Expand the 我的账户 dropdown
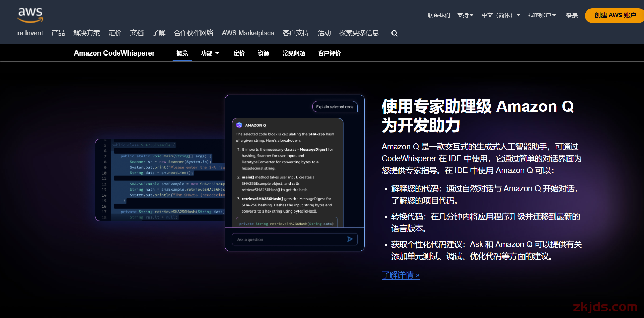The width and height of the screenshot is (644, 318). pos(542,15)
